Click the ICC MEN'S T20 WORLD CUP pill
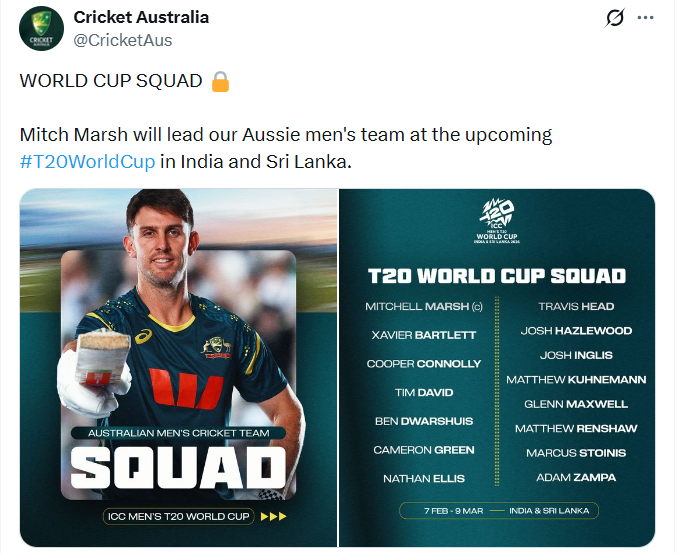This screenshot has height=553, width=678. [177, 517]
